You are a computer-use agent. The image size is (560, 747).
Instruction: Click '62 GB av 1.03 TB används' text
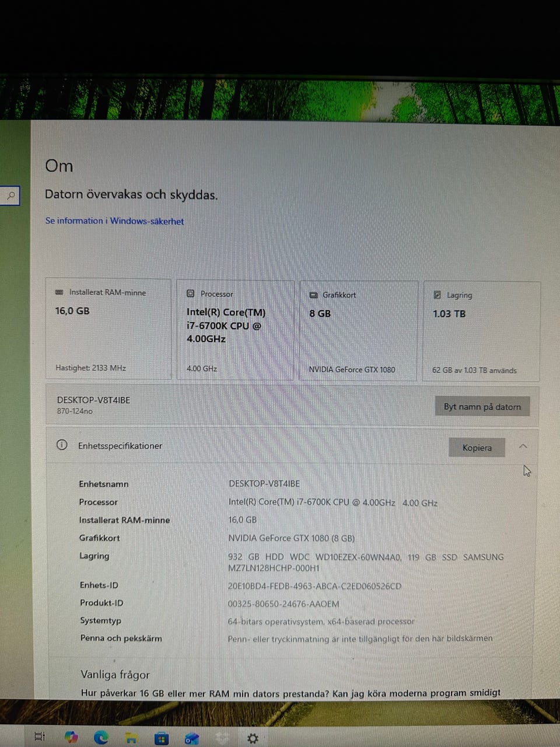tap(474, 370)
